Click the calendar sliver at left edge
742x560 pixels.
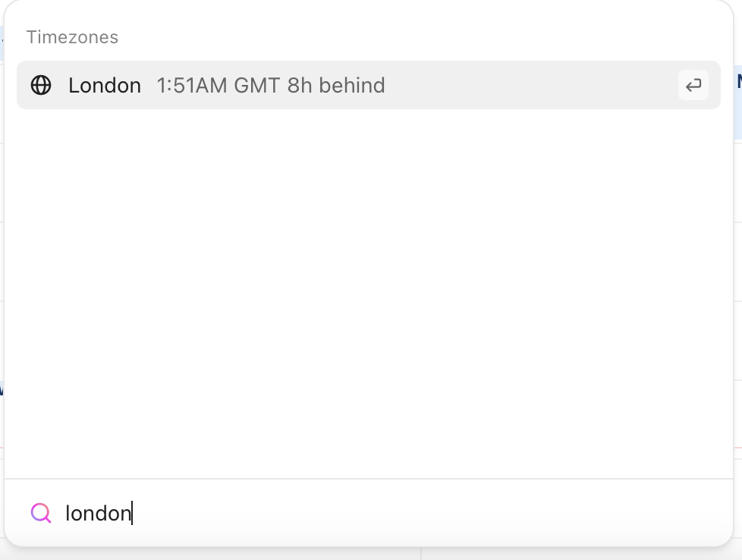(x=2, y=304)
